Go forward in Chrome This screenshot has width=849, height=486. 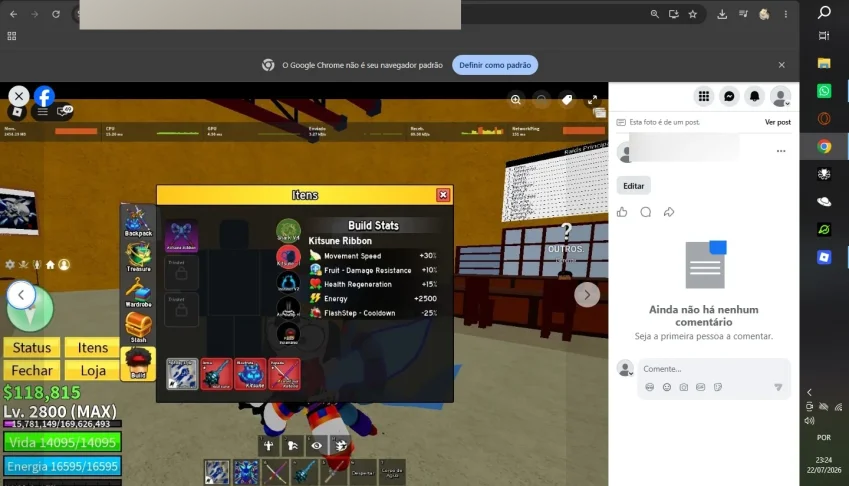point(35,14)
